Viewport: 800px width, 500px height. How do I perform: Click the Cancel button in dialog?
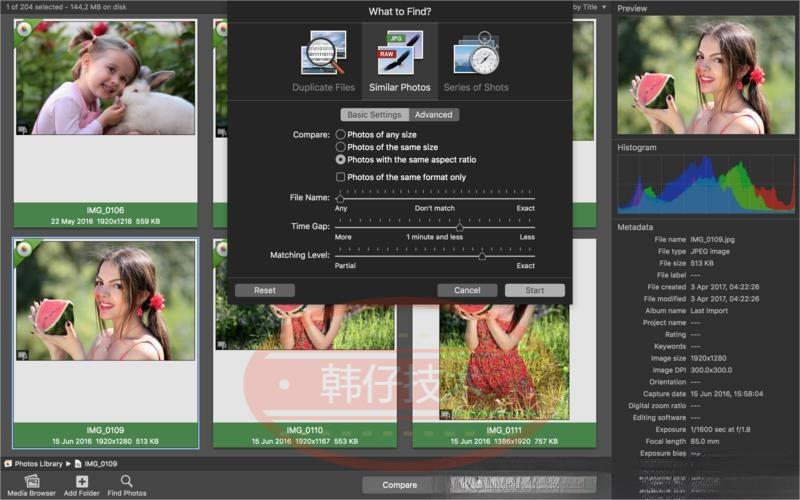[467, 290]
